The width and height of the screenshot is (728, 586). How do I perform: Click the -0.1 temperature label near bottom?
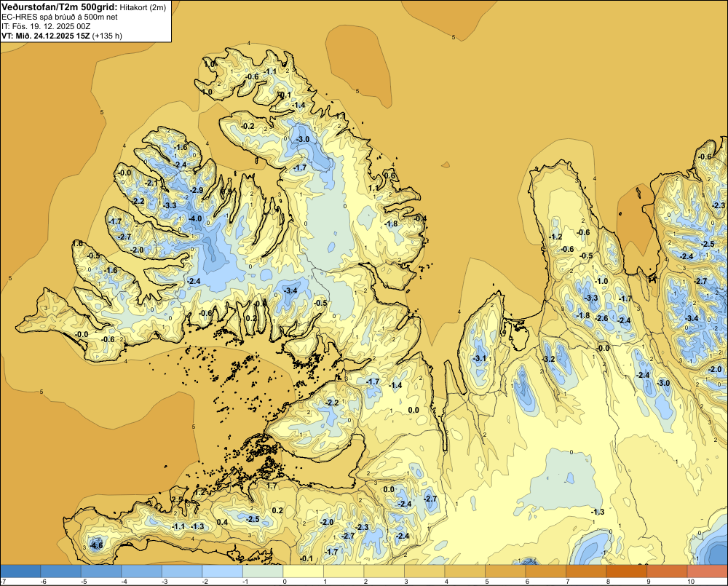pyautogui.click(x=306, y=558)
